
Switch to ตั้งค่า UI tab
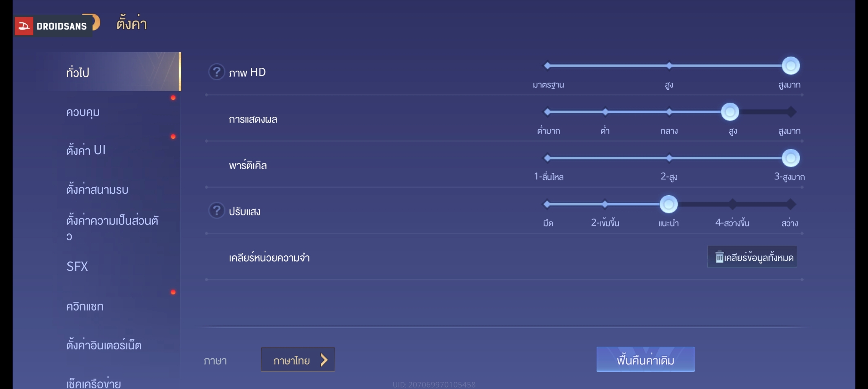tap(86, 150)
